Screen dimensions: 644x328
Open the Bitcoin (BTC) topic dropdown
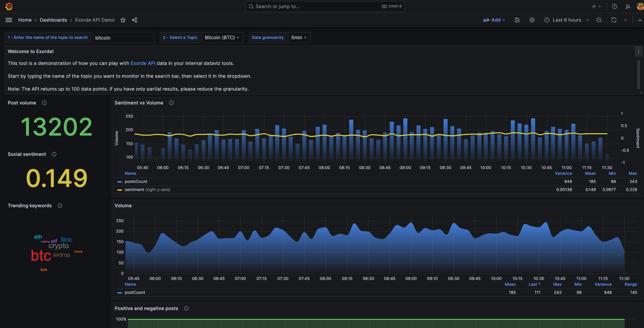pyautogui.click(x=222, y=38)
